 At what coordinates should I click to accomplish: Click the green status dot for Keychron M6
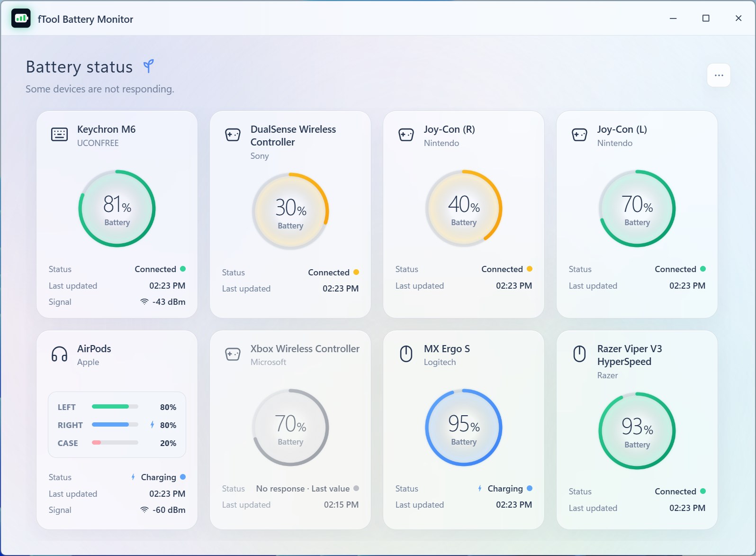tap(183, 269)
